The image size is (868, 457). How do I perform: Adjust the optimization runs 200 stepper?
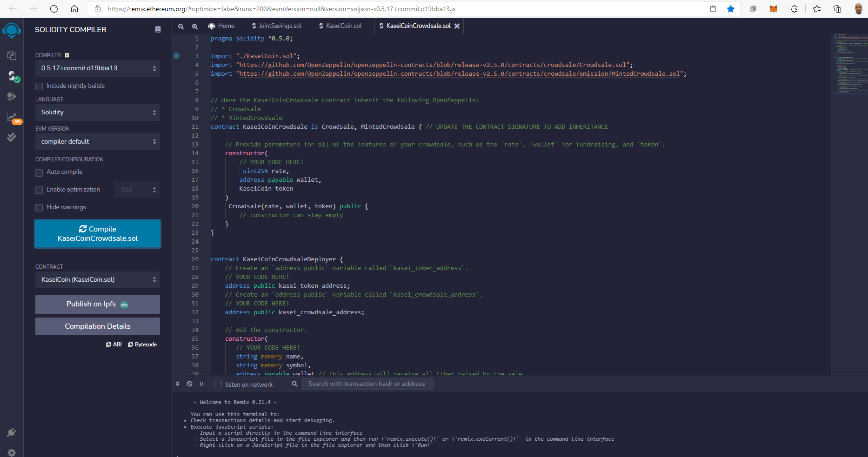[x=137, y=190]
